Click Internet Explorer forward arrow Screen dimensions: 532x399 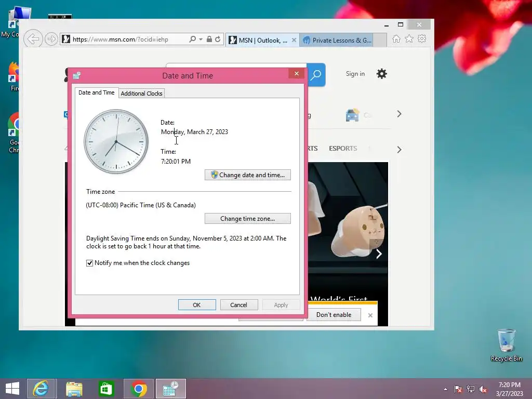51,39
